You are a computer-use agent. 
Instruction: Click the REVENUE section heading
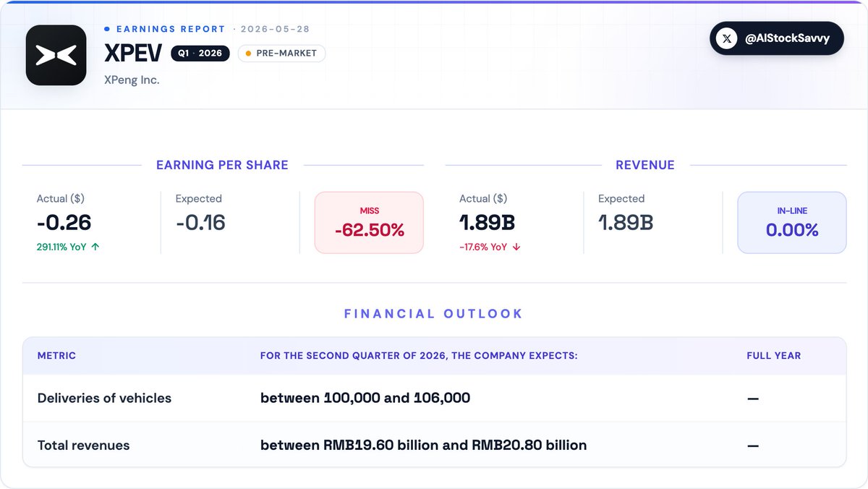645,165
